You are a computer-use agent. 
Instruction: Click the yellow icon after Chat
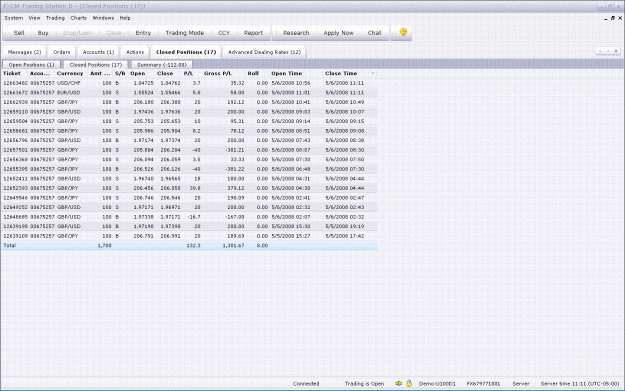[403, 32]
